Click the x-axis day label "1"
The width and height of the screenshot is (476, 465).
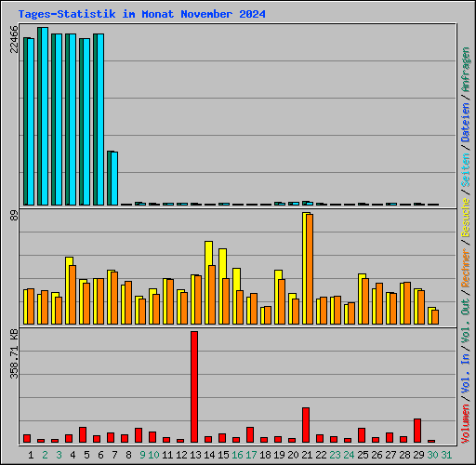[31, 455]
